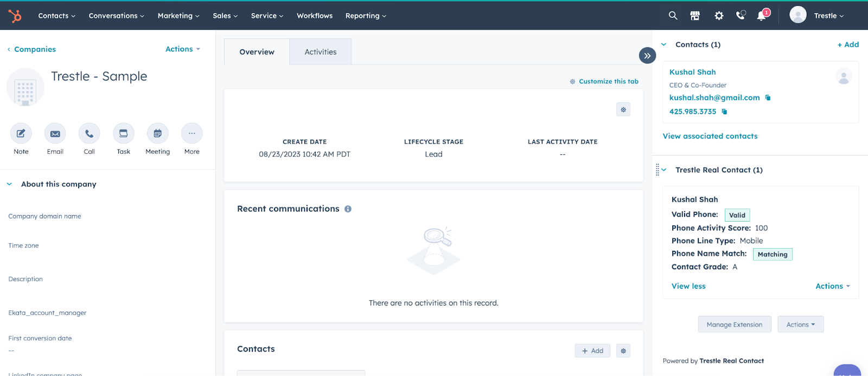Click the Matching phone name badge
This screenshot has height=376, width=868.
[773, 254]
